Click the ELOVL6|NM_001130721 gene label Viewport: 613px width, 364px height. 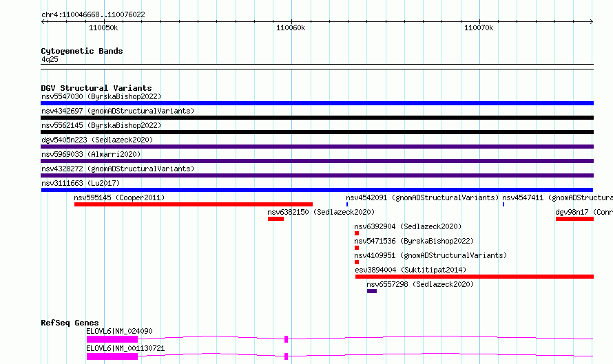(125, 348)
